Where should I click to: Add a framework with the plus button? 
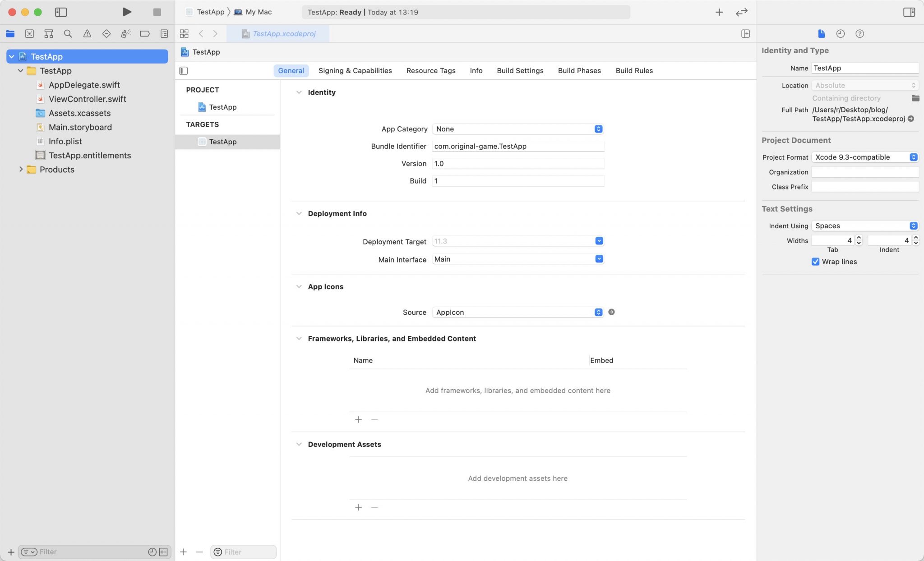tap(358, 419)
